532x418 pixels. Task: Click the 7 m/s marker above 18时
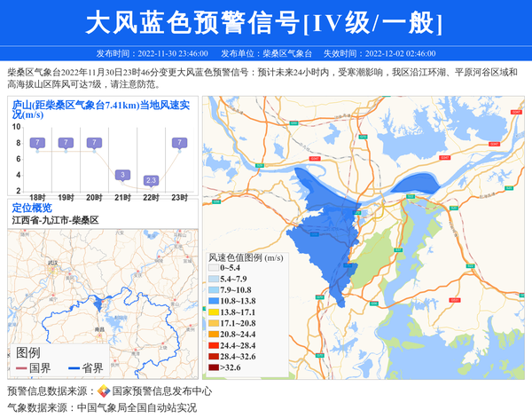37,143
